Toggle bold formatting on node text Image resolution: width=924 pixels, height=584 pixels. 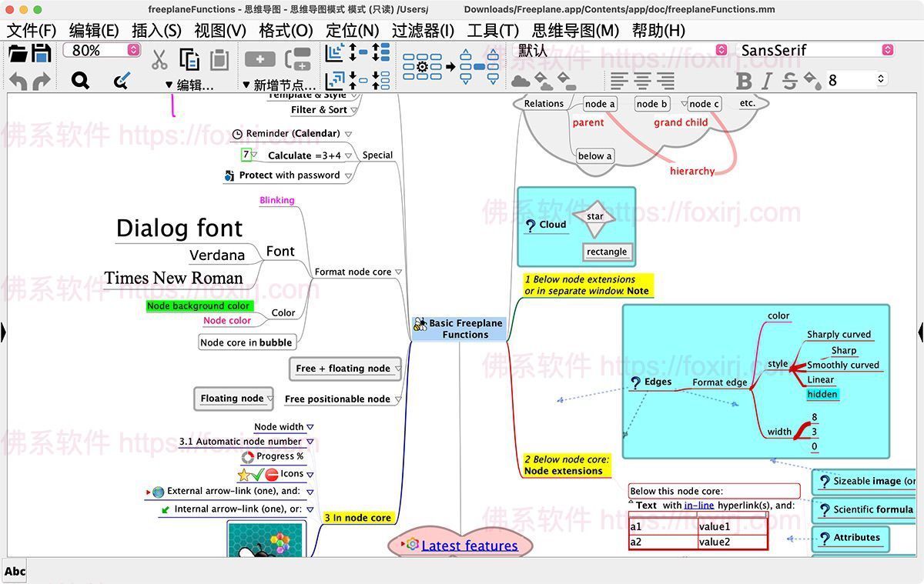(x=743, y=79)
